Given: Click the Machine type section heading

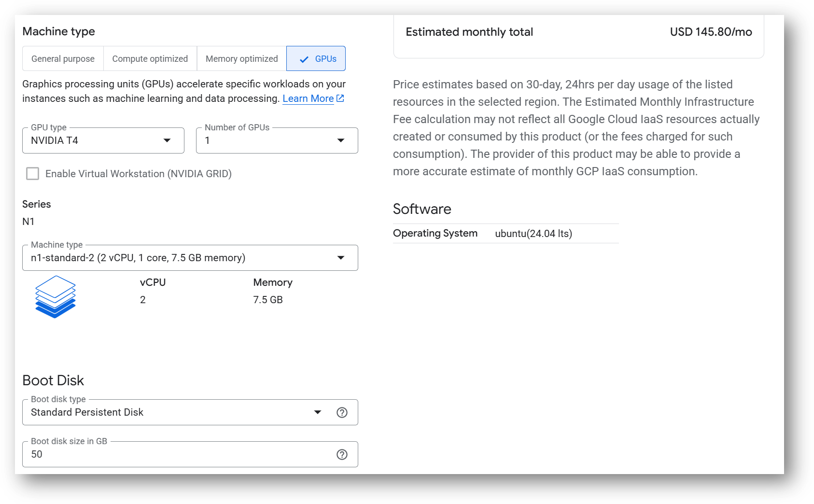Looking at the screenshot, I should pyautogui.click(x=58, y=31).
